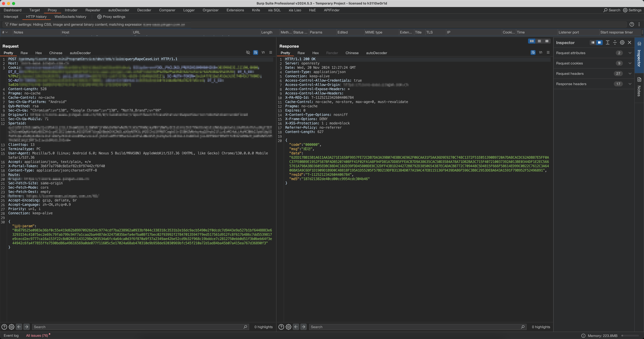The width and height of the screenshot is (644, 339).
Task: Click Response search magnifier icon
Action: point(523,327)
